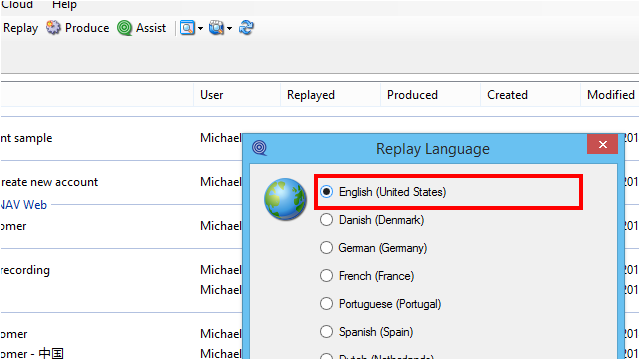
Task: Open the Help menu
Action: (x=64, y=5)
